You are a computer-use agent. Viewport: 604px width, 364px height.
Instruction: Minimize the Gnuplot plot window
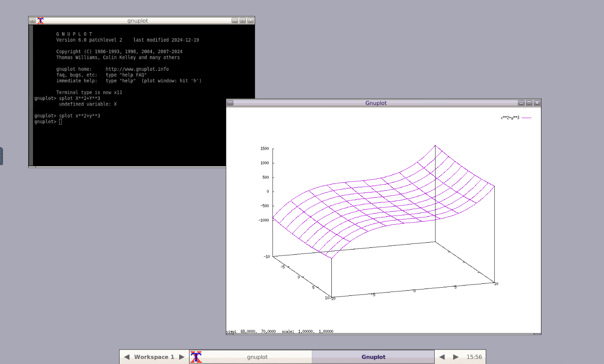pyautogui.click(x=521, y=103)
